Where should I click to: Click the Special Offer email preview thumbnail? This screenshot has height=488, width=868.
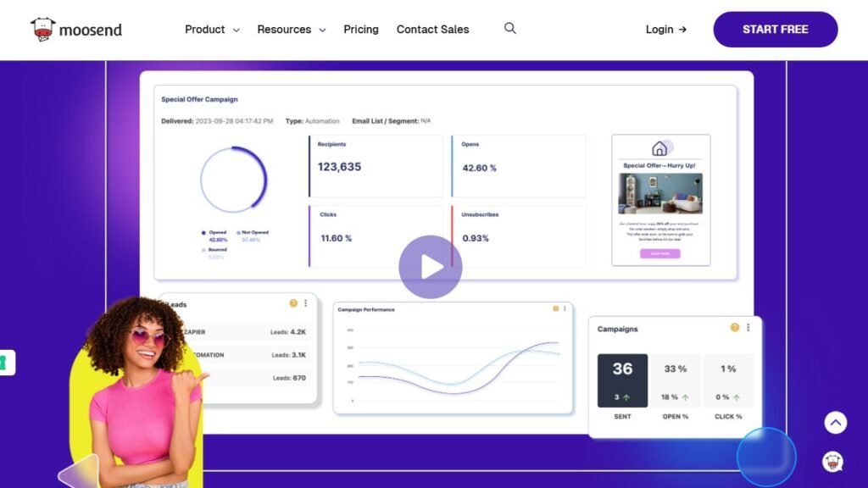tap(660, 200)
